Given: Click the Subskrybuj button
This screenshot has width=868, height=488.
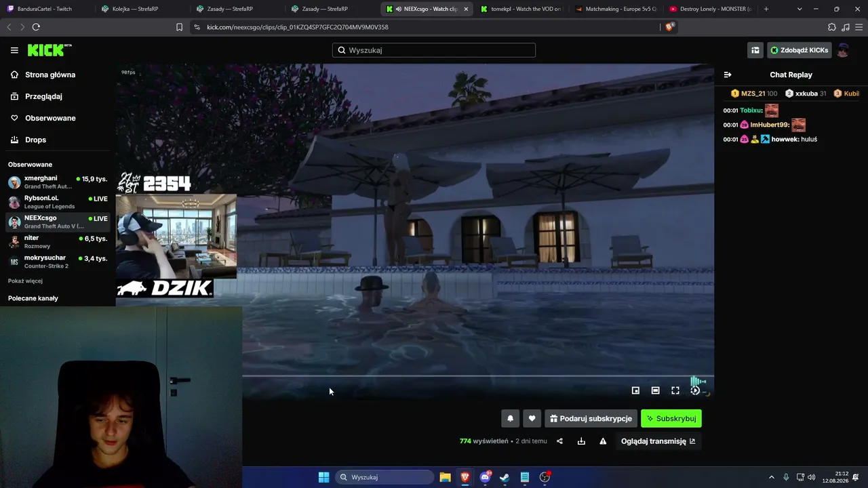Looking at the screenshot, I should pos(671,419).
